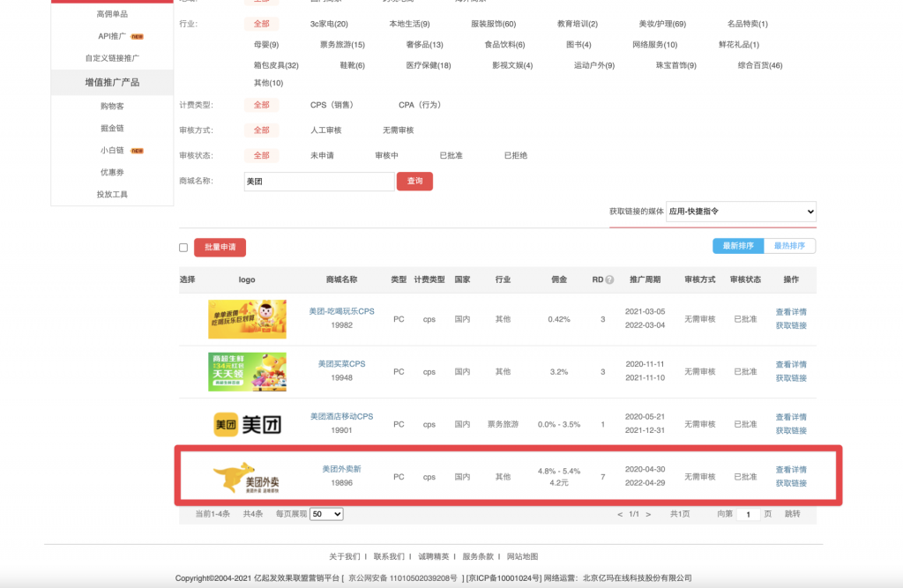Open 购物客 in the sidebar
The width and height of the screenshot is (903, 588).
pyautogui.click(x=112, y=106)
